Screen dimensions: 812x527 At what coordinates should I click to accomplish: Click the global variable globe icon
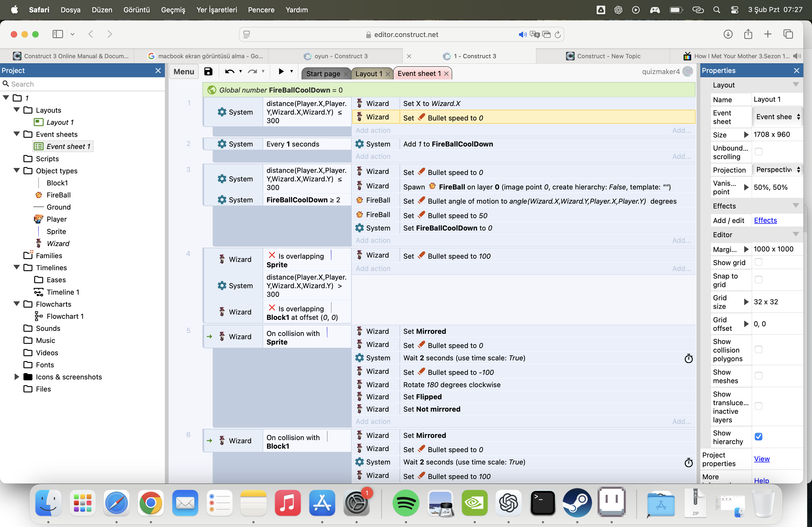pyautogui.click(x=212, y=90)
